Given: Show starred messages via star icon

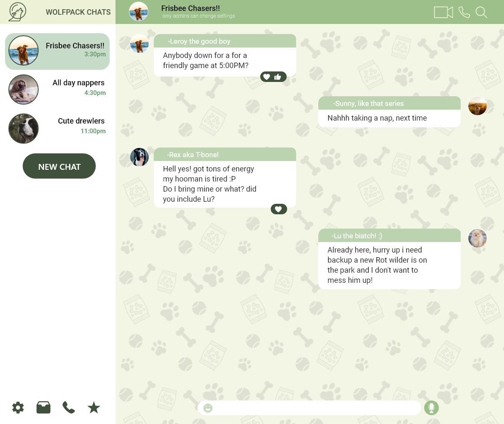Looking at the screenshot, I should point(94,408).
